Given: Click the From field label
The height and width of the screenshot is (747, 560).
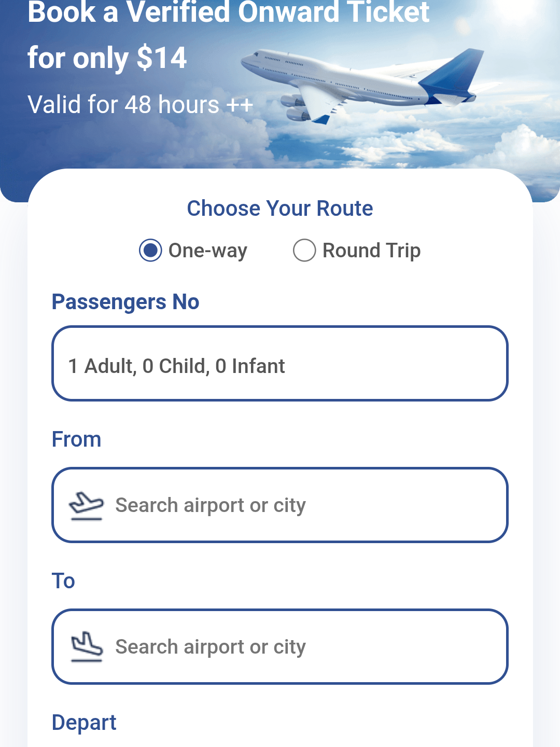Looking at the screenshot, I should tap(76, 439).
